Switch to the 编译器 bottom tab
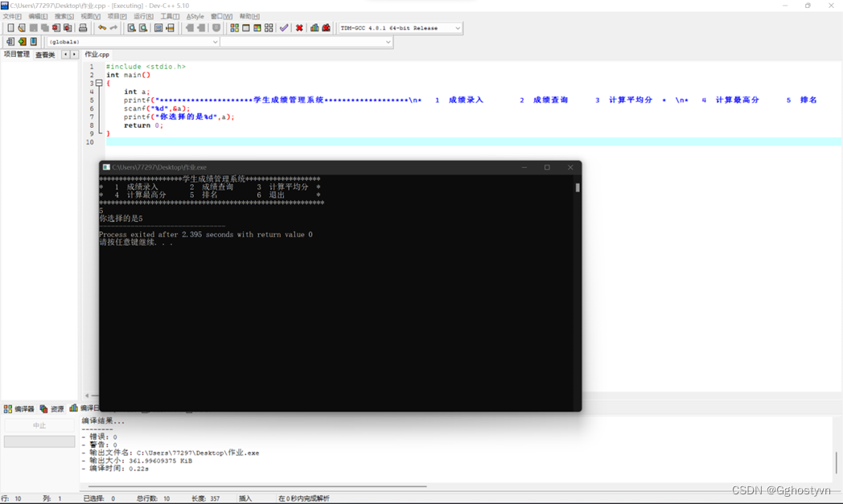 click(19, 409)
